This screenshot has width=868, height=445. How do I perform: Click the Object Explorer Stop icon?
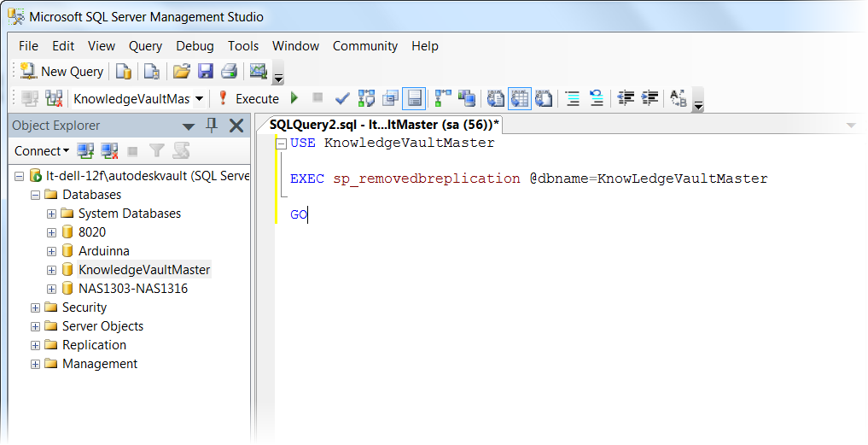point(132,150)
